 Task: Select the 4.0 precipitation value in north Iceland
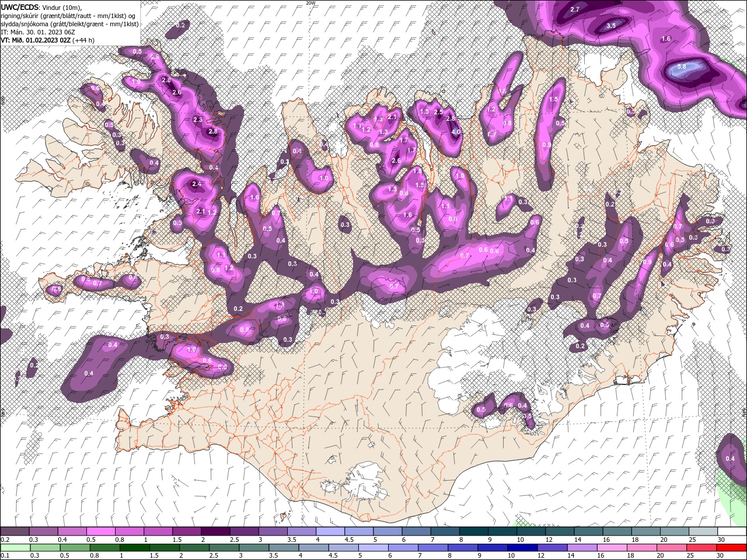click(x=456, y=132)
